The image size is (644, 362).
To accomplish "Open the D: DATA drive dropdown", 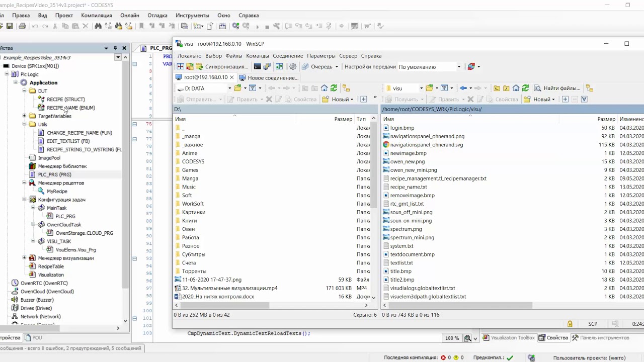I will 229,88.
